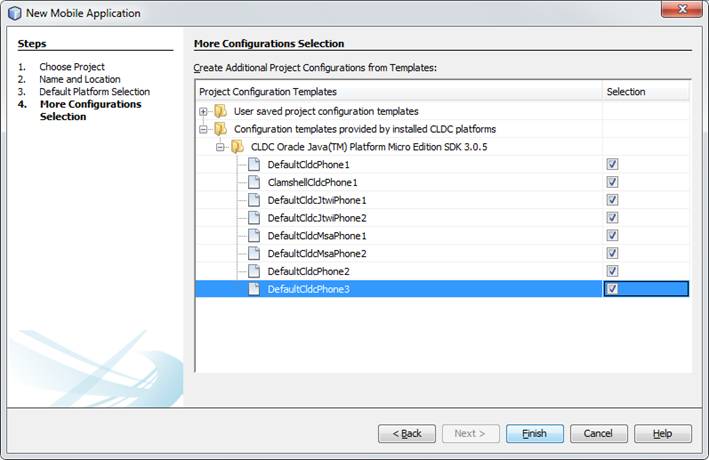Go back with the Back button
The image size is (709, 460).
coord(406,434)
